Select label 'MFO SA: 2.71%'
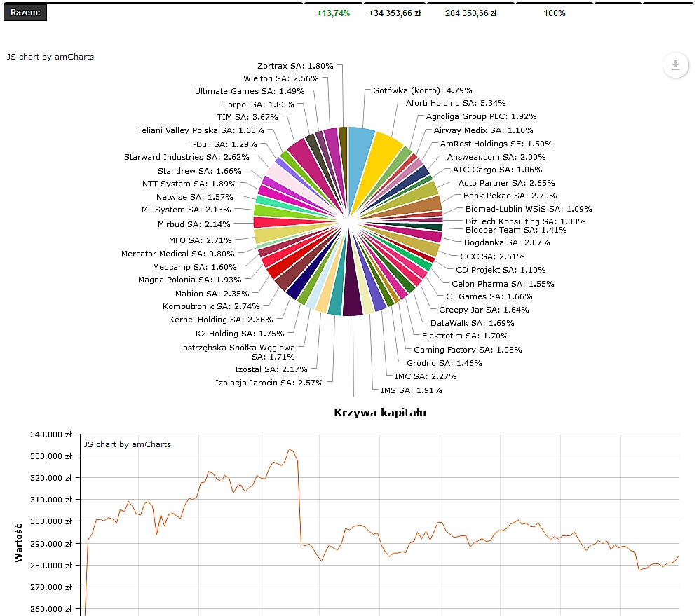This screenshot has width=699, height=616. tap(200, 240)
